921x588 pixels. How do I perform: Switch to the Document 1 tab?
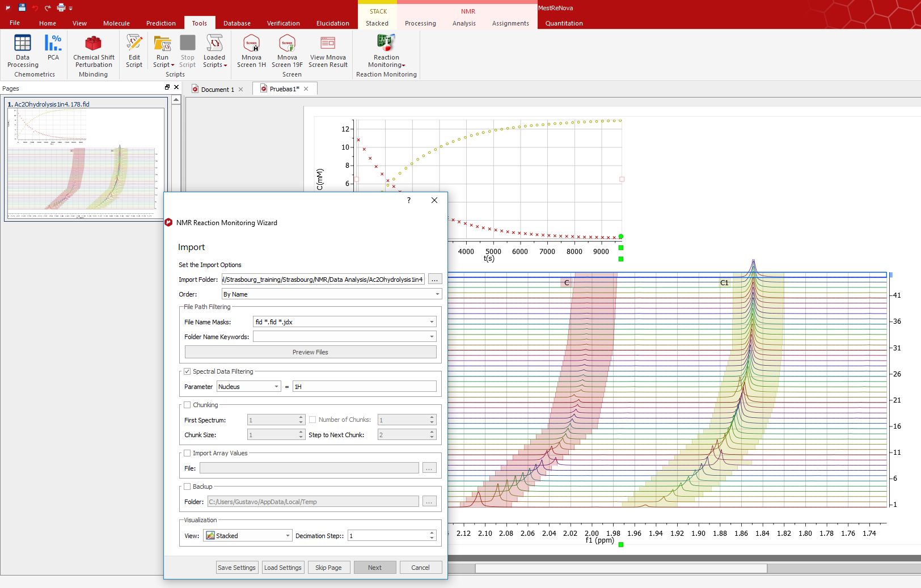click(217, 90)
